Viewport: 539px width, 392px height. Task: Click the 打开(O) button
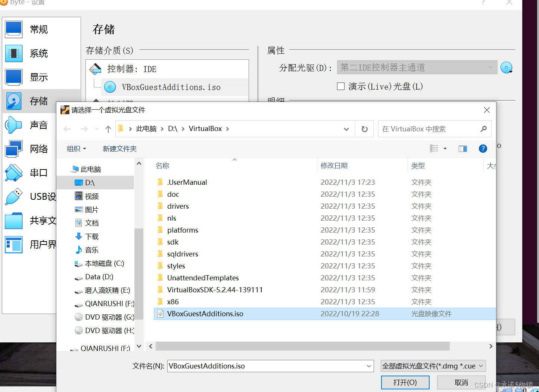(405, 382)
